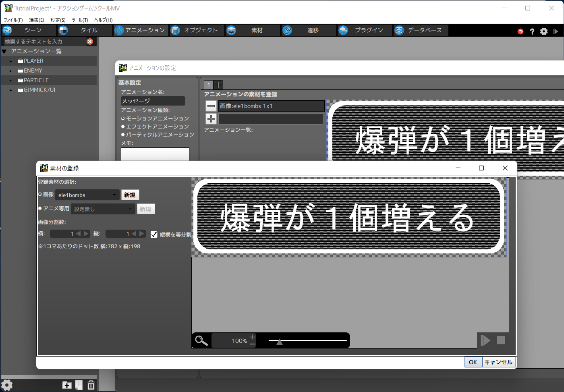This screenshot has width=564, height=392.
Task: Open the シーン (Scene) tab
Action: point(28,30)
